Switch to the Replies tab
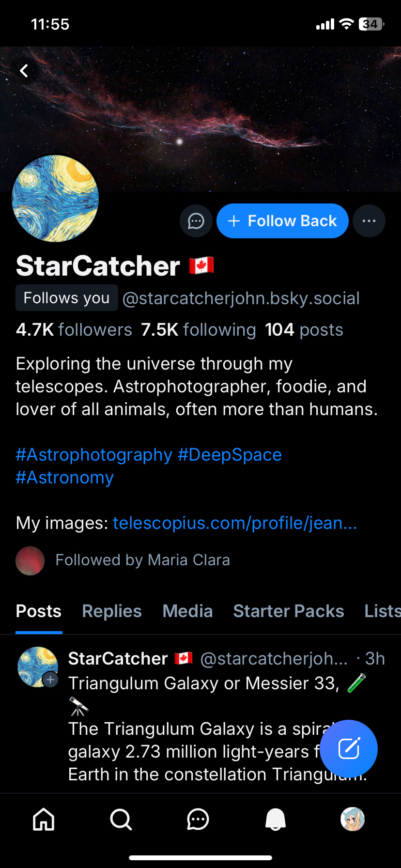 tap(112, 611)
